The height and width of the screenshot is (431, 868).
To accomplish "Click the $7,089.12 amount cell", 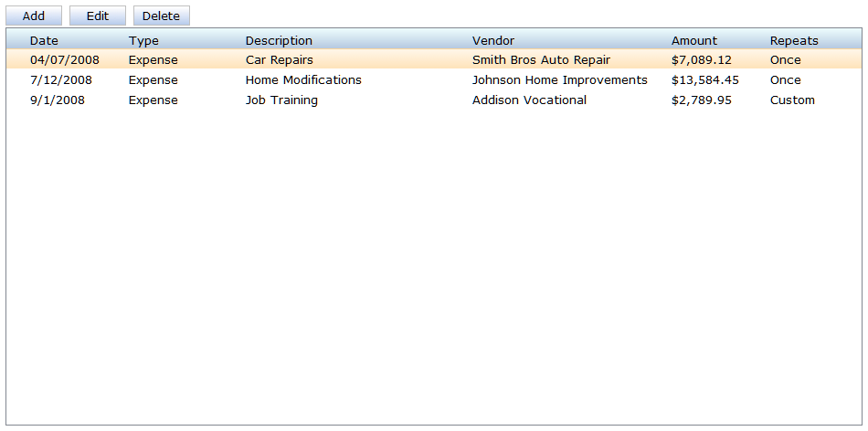I will pyautogui.click(x=702, y=59).
